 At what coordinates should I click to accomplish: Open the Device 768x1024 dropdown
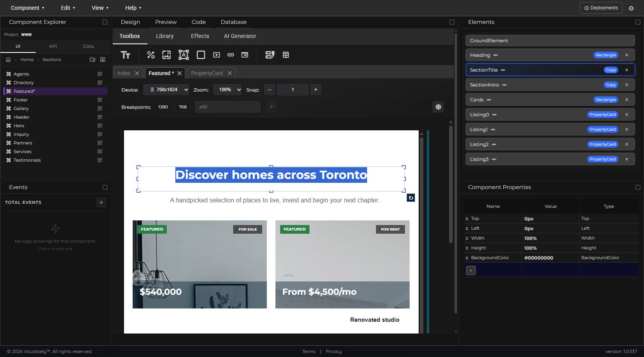(166, 90)
